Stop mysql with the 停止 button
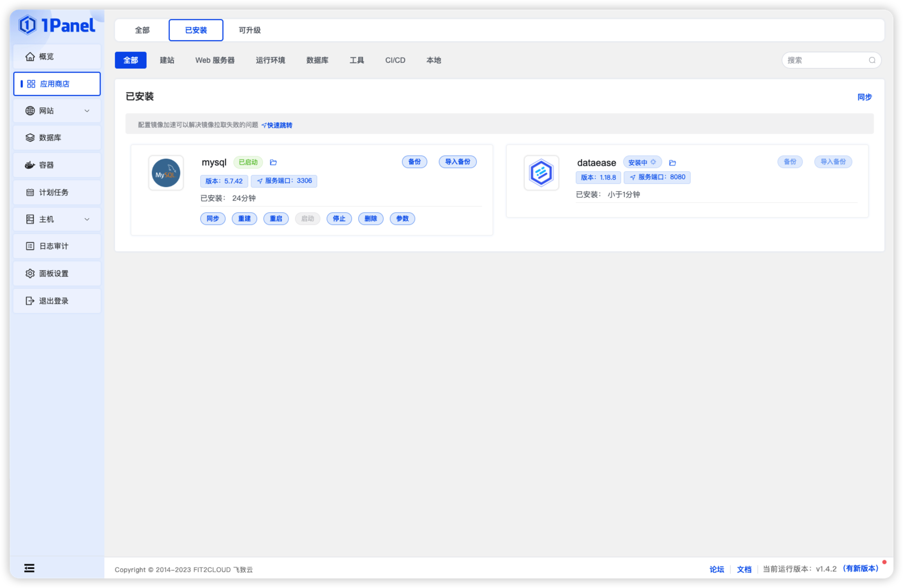Screen dimensions: 903x588 pos(339,219)
